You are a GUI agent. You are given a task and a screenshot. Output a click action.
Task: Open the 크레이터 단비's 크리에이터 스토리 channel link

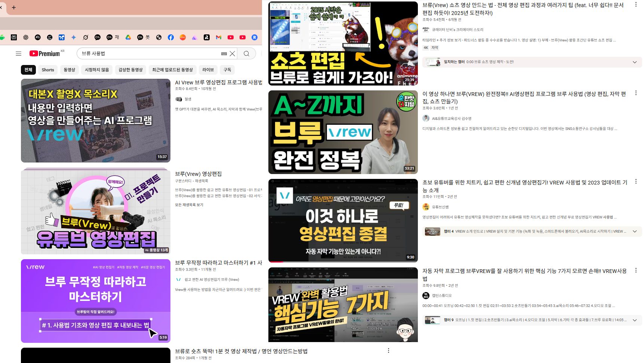pyautogui.click(x=457, y=30)
